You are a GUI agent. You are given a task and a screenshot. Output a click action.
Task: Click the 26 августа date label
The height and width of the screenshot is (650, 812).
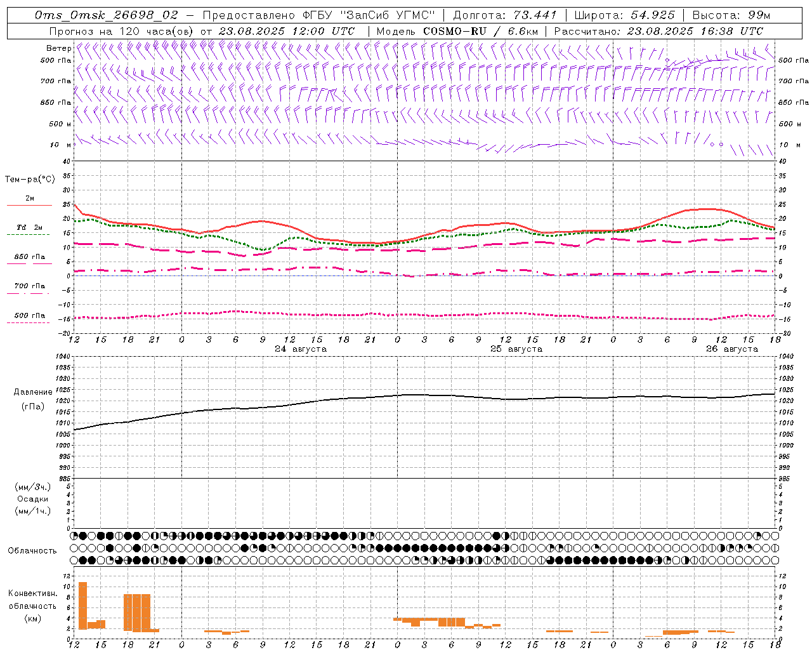(x=732, y=349)
